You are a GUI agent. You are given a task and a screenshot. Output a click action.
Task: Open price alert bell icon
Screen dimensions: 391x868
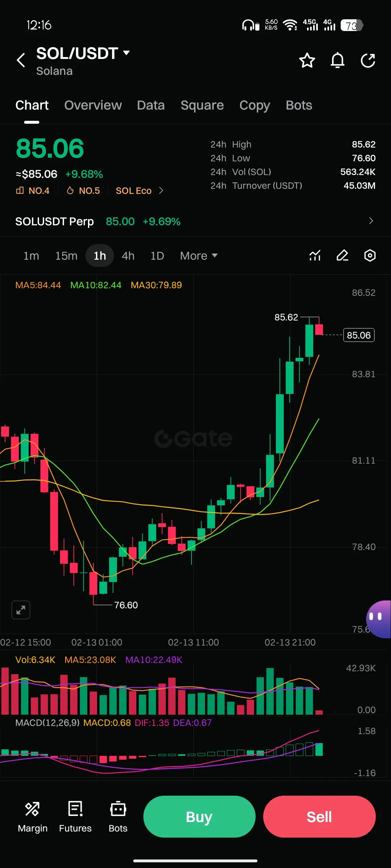point(337,60)
